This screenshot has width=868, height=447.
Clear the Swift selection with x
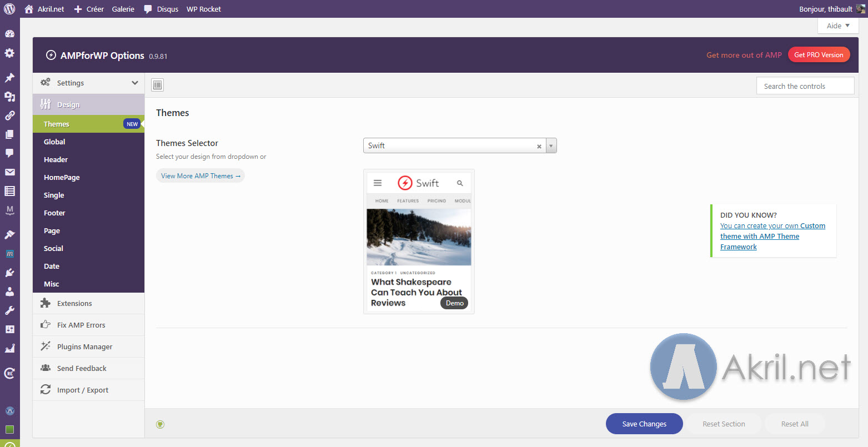click(539, 147)
